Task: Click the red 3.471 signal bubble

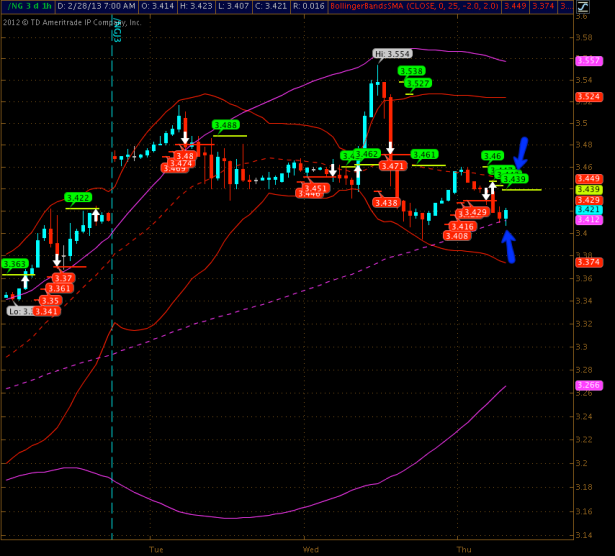Action: [x=393, y=166]
